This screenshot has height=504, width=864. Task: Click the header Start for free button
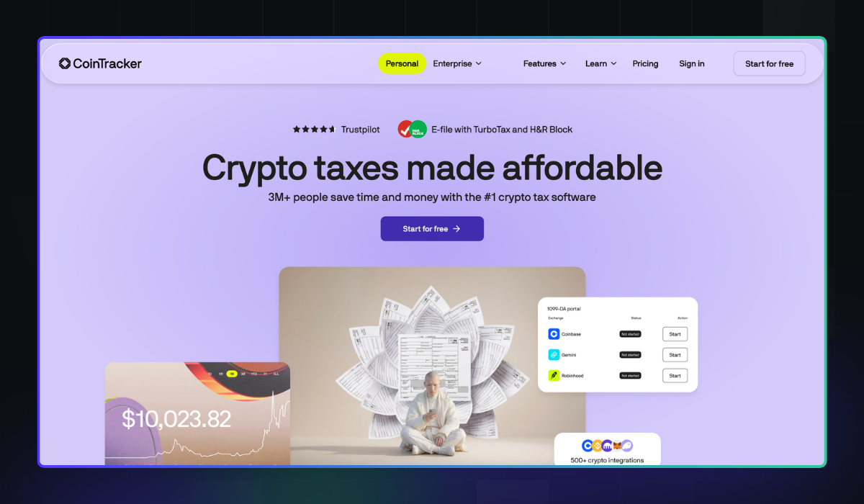click(769, 63)
